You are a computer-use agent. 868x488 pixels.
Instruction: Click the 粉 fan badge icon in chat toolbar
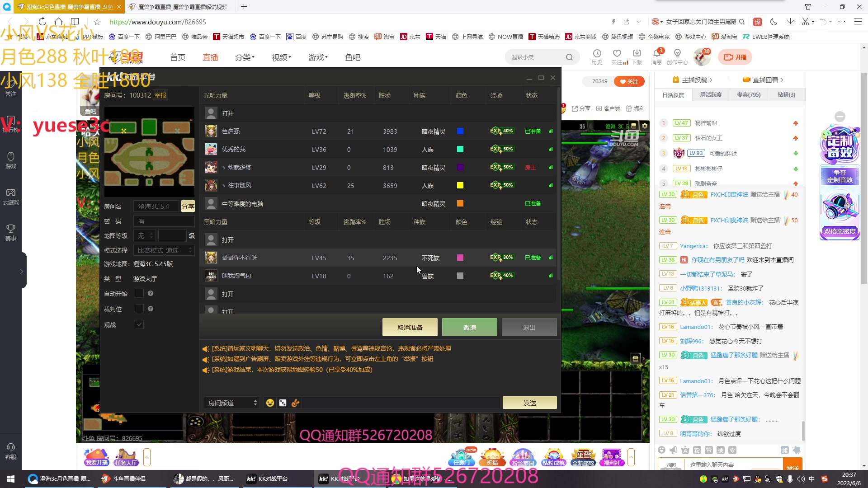tap(697, 450)
